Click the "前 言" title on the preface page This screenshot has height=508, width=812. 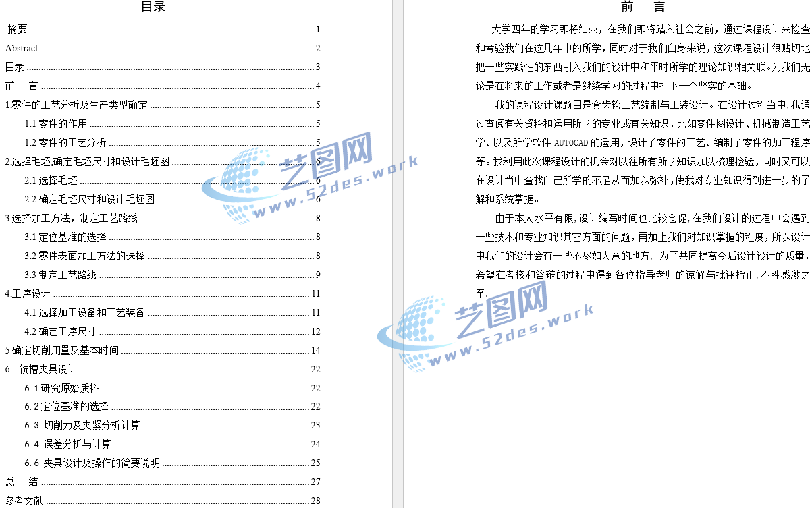643,7
